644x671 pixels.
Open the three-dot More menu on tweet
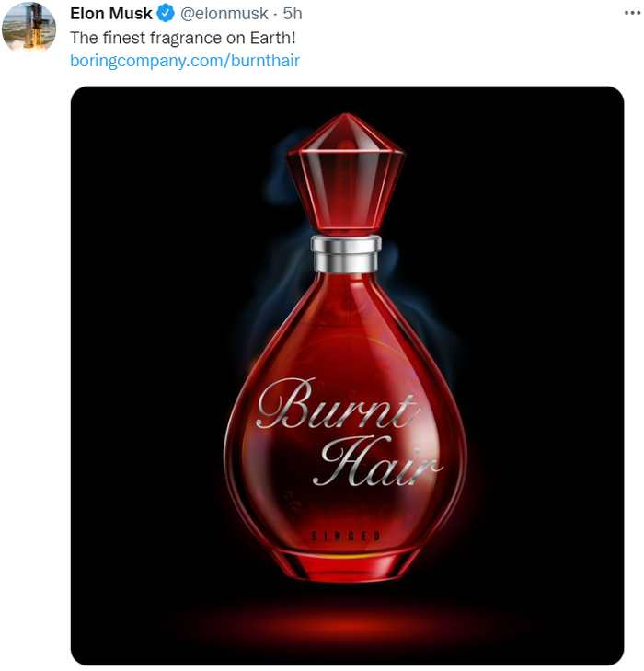(631, 14)
